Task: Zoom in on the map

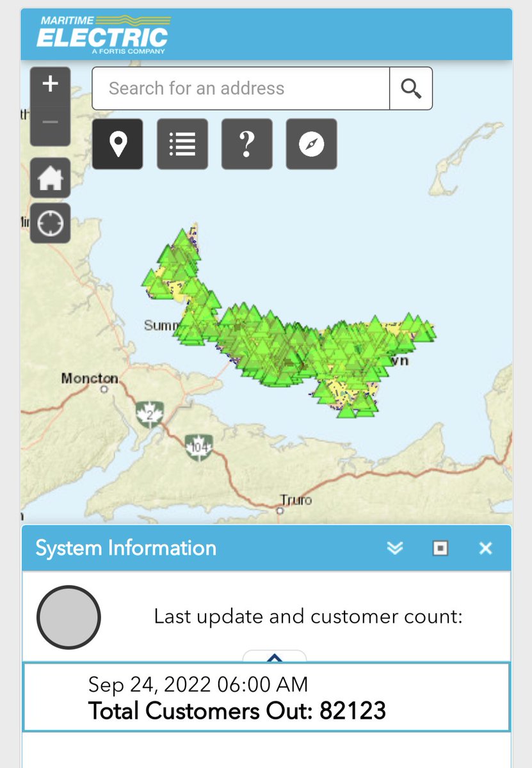Action: click(50, 83)
